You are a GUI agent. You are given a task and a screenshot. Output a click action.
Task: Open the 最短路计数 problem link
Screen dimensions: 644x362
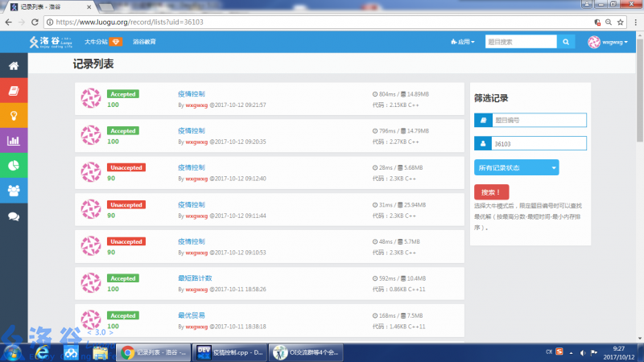pos(195,278)
